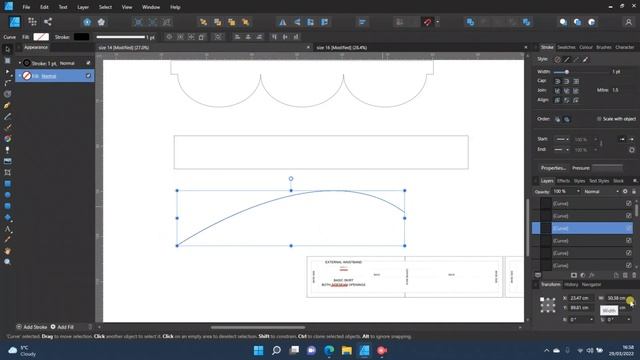
Task: Open the Start arrowhead dropdown
Action: (562, 139)
